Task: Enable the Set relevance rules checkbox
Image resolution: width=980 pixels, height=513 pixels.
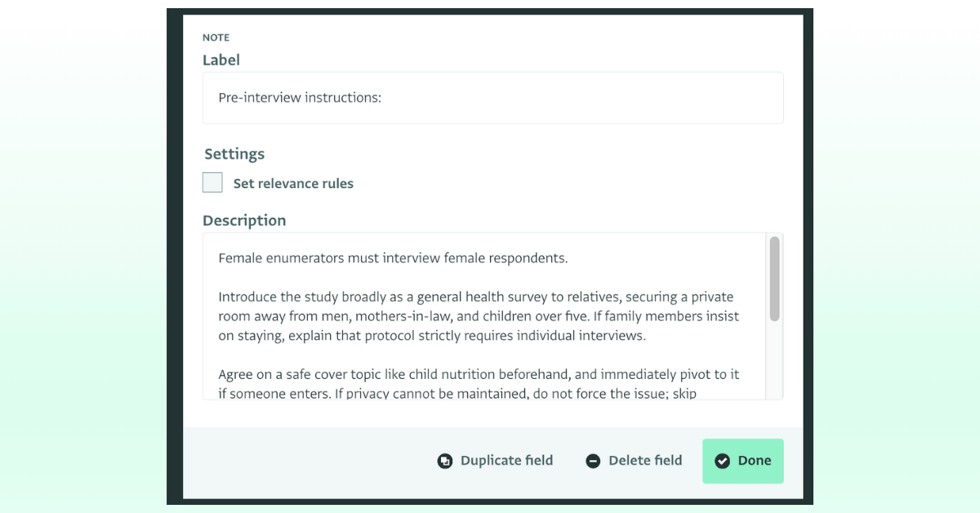Action: pyautogui.click(x=212, y=183)
